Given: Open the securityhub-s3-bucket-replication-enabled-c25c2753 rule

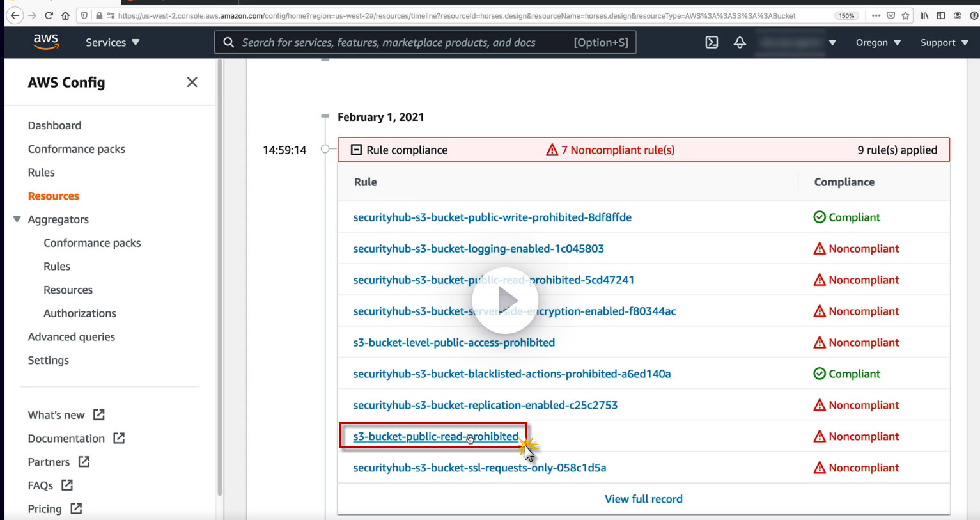Looking at the screenshot, I should coord(485,406).
